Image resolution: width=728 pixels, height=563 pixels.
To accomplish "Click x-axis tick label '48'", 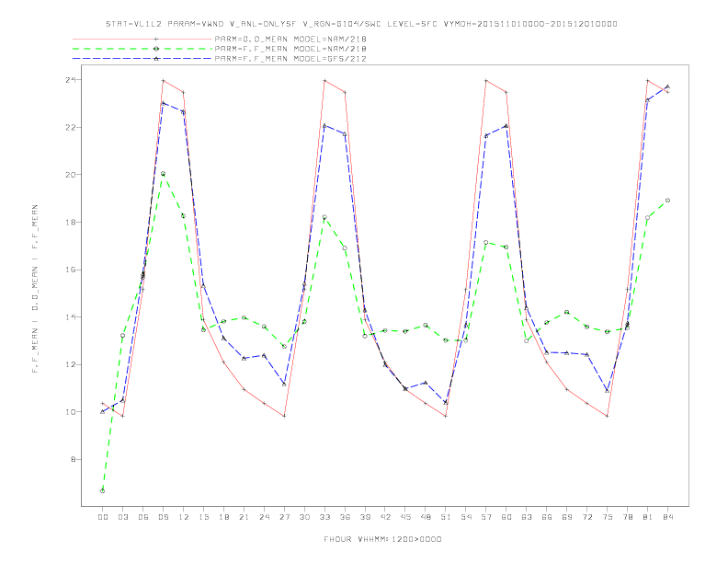I will (x=426, y=517).
